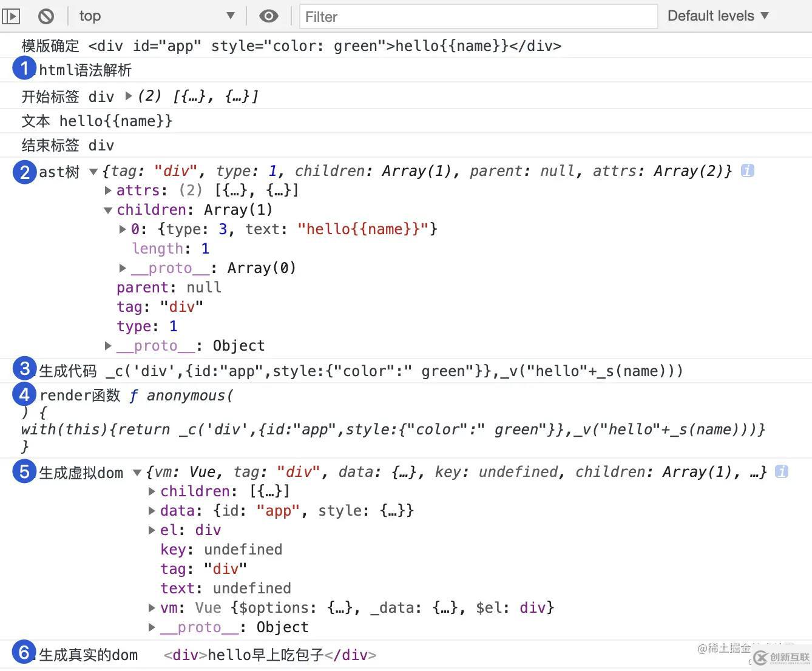812x671 pixels.
Task: Click the parent: null property
Action: click(x=169, y=288)
